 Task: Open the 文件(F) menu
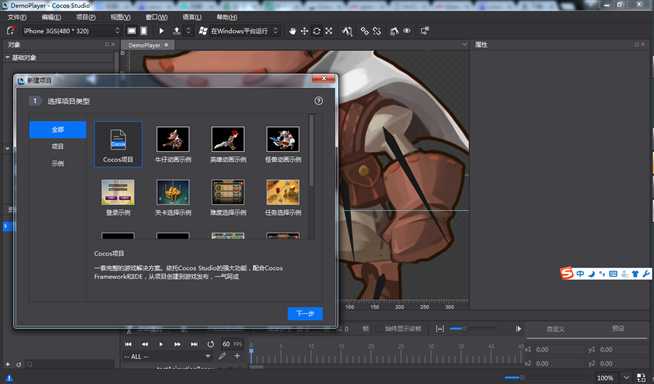coord(17,17)
